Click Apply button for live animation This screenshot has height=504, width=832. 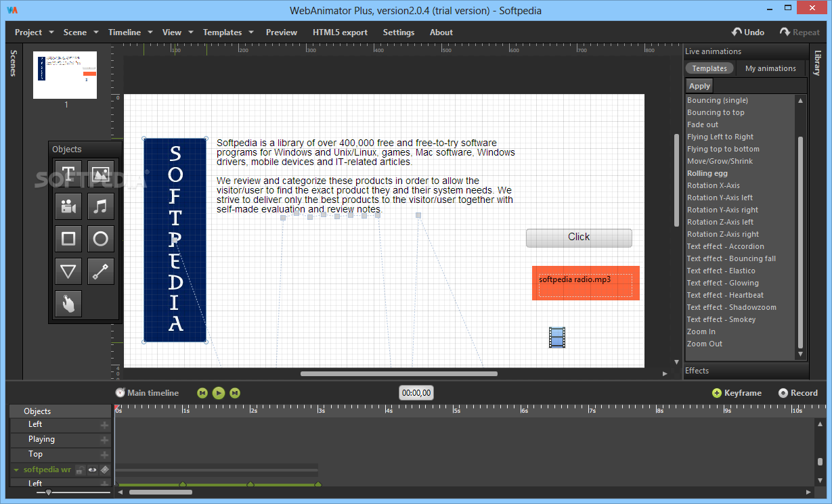699,86
